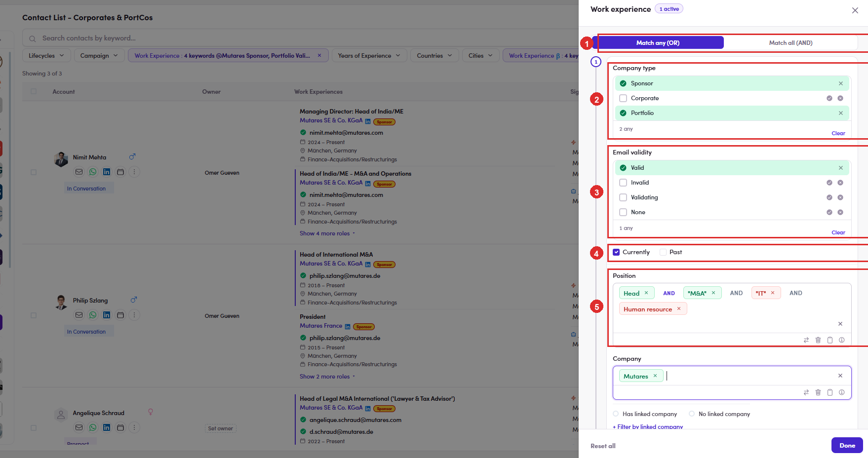This screenshot has width=868, height=458.
Task: Open the Countries filter dropdown
Action: point(434,56)
